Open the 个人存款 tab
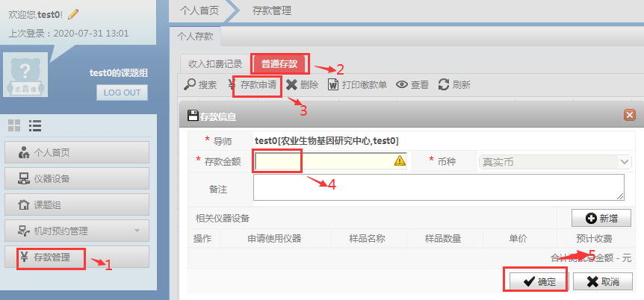644x300 pixels. pyautogui.click(x=195, y=36)
